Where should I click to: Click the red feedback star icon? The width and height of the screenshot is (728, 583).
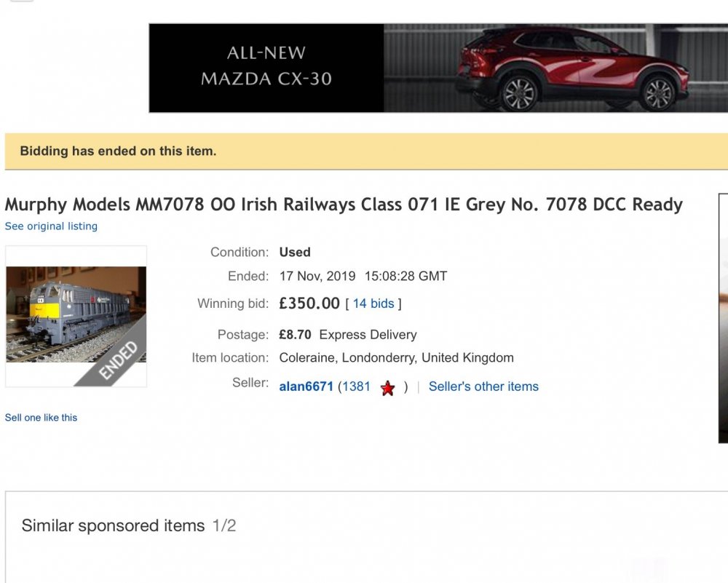click(388, 388)
